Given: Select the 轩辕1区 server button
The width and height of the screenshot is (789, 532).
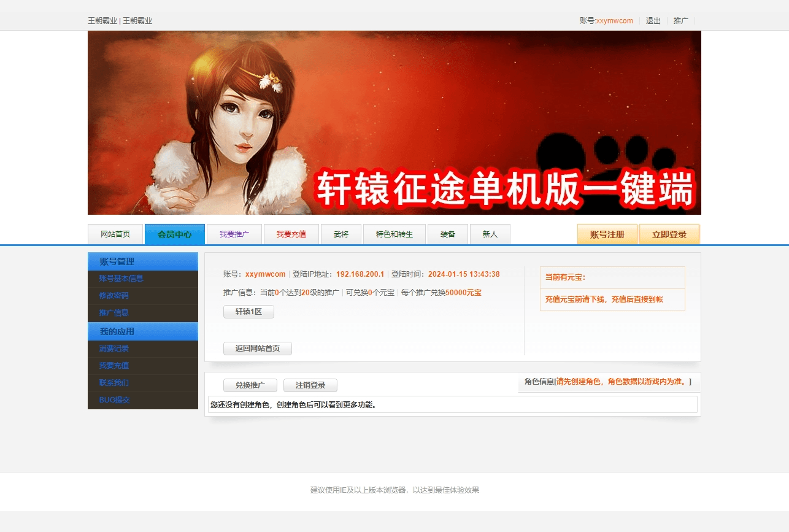Looking at the screenshot, I should [x=248, y=312].
